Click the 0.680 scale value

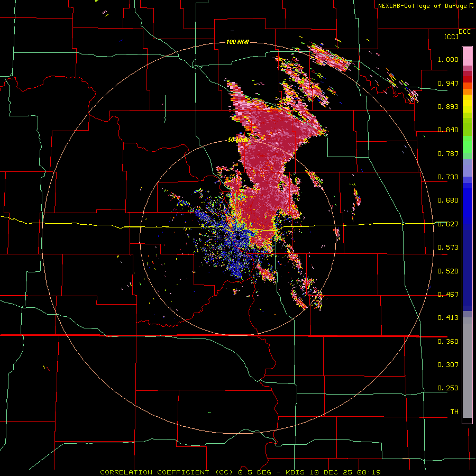click(448, 200)
